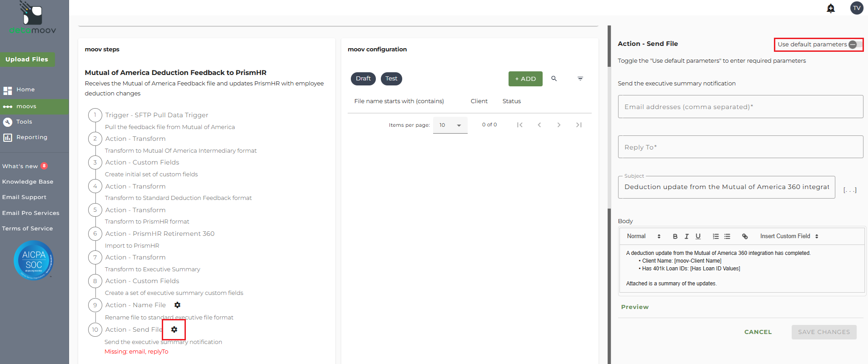Image resolution: width=868 pixels, height=364 pixels.
Task: Click the Client column header
Action: click(479, 101)
